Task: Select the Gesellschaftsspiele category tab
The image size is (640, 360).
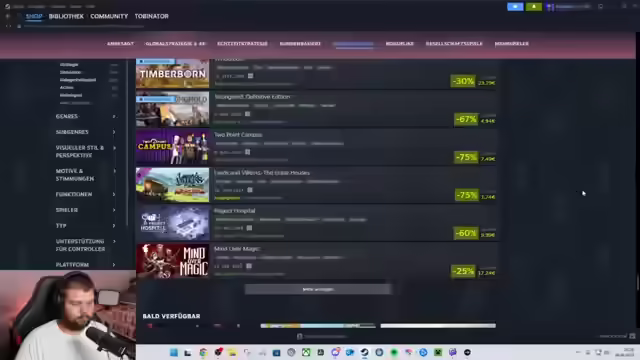Action: (454, 44)
